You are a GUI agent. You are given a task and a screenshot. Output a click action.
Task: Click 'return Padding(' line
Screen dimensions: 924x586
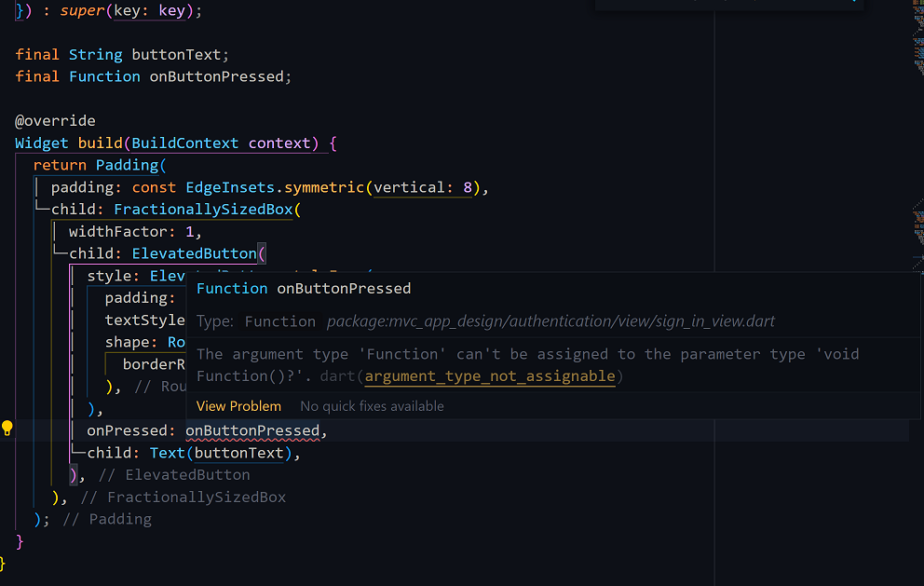[x=100, y=165]
